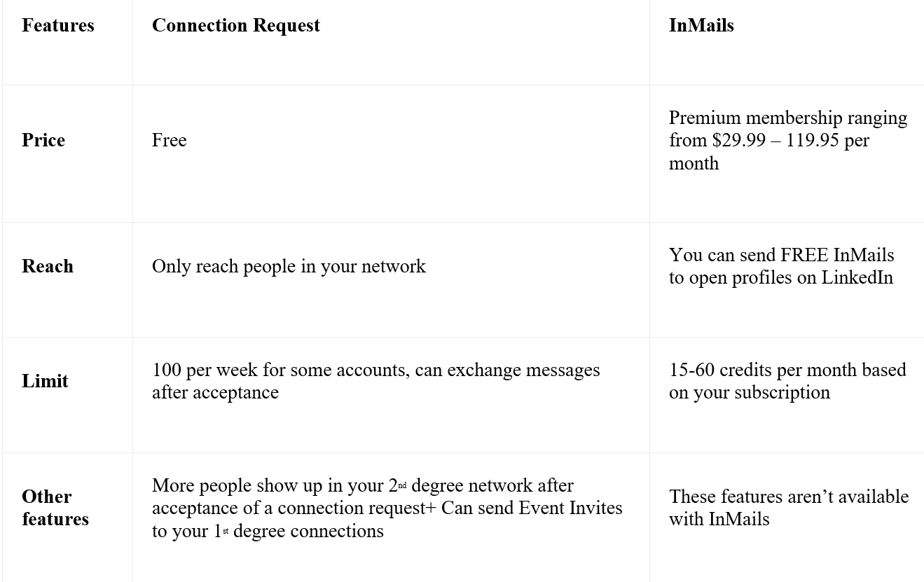
Task: Click the Reach row label
Action: (x=48, y=266)
